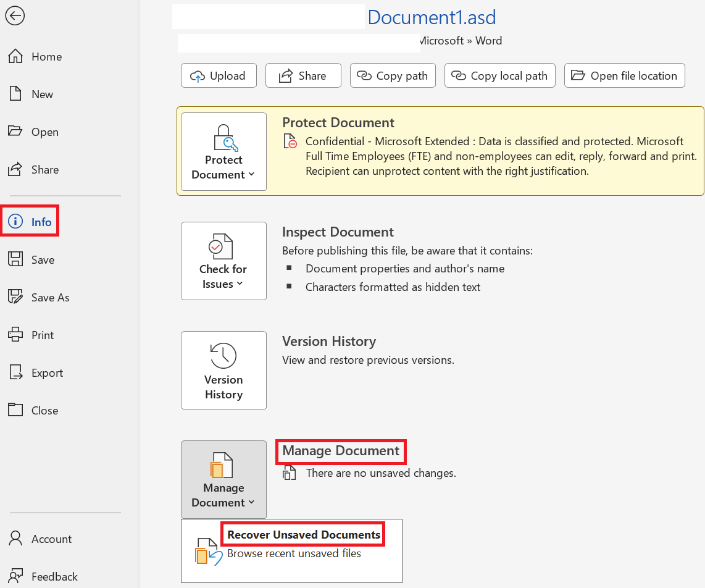This screenshot has height=588, width=705.
Task: Go to the Open menu entry
Action: (45, 132)
